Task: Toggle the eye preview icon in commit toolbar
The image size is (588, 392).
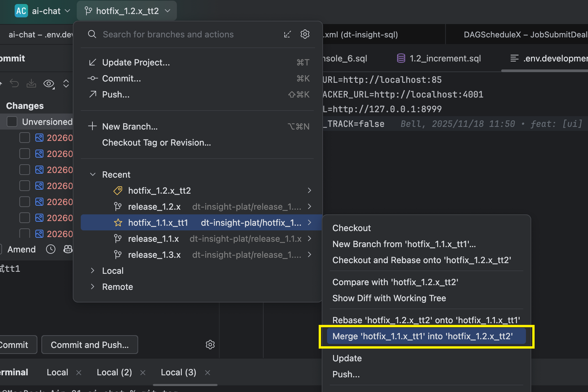Action: click(x=49, y=83)
